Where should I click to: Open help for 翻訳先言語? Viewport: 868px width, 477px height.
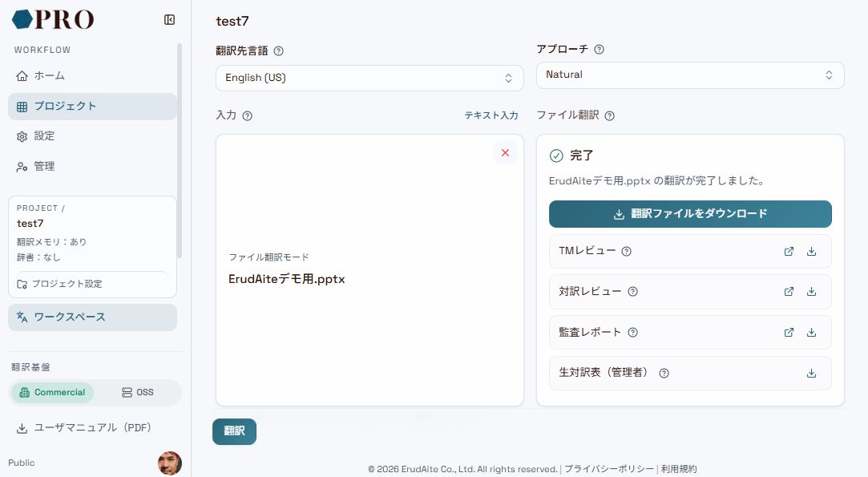click(279, 51)
